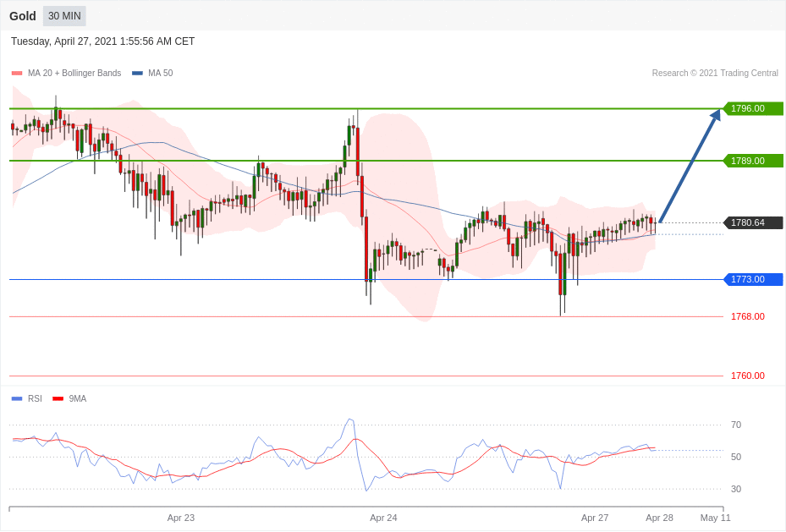Viewport: 786px width, 532px height.
Task: Click the Apr 24 date marker
Action: (383, 518)
